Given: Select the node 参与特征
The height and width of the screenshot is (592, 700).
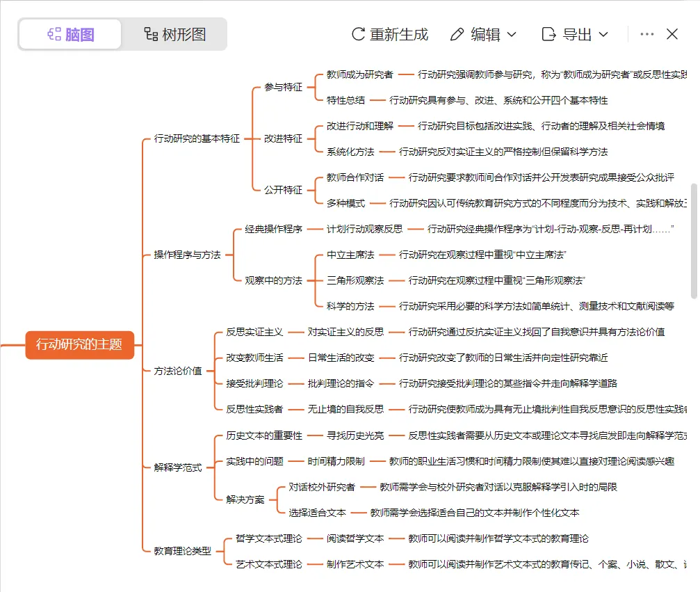Looking at the screenshot, I should [x=283, y=88].
